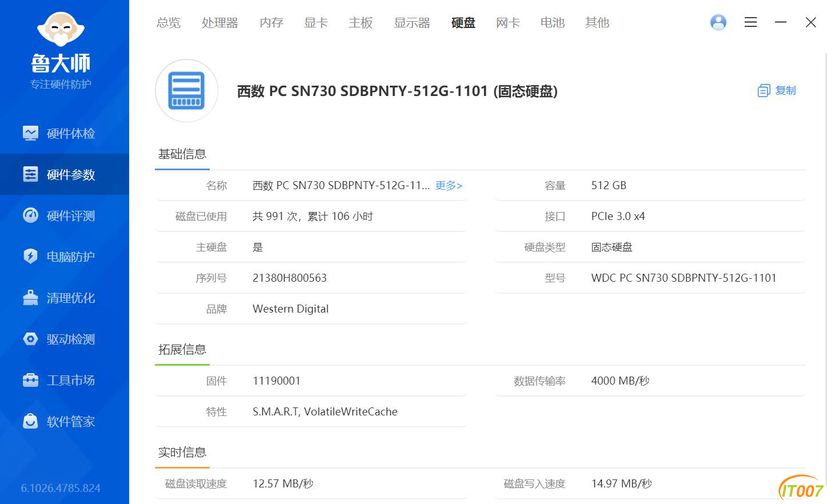
Task: Switch to the 主板 tab
Action: coord(361,23)
